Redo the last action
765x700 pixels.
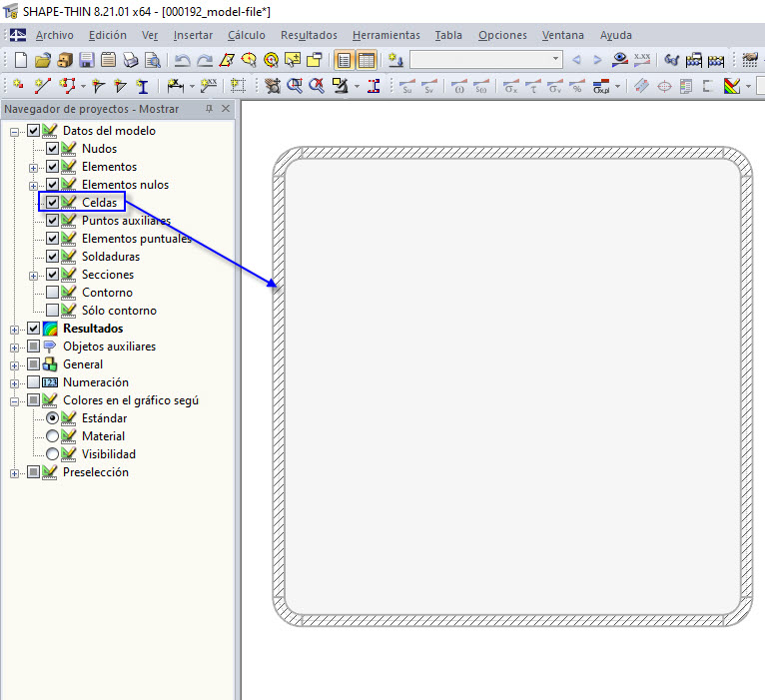[x=205, y=60]
